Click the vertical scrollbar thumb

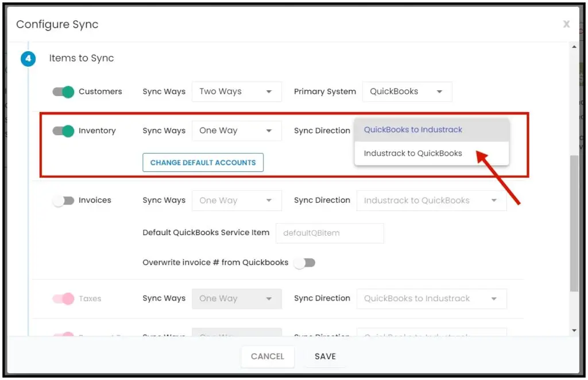574,224
